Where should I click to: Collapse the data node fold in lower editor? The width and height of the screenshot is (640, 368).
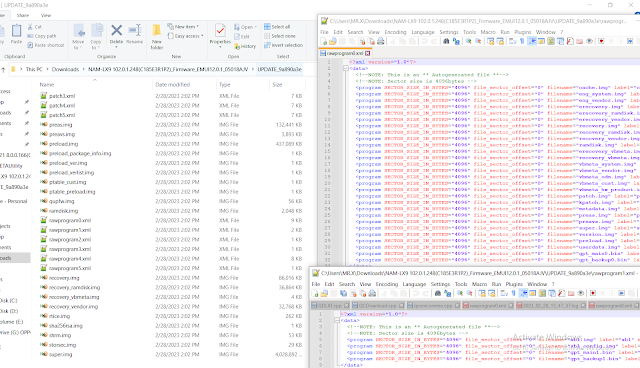click(x=337, y=321)
